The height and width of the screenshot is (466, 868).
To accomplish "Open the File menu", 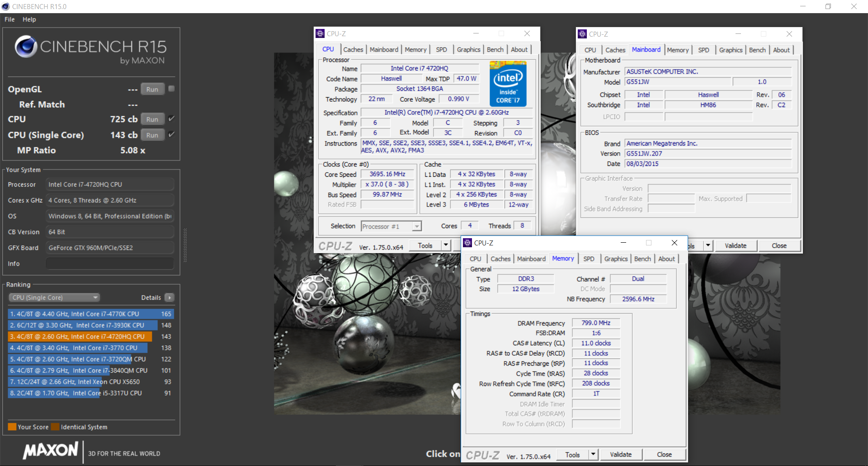I will click(9, 19).
